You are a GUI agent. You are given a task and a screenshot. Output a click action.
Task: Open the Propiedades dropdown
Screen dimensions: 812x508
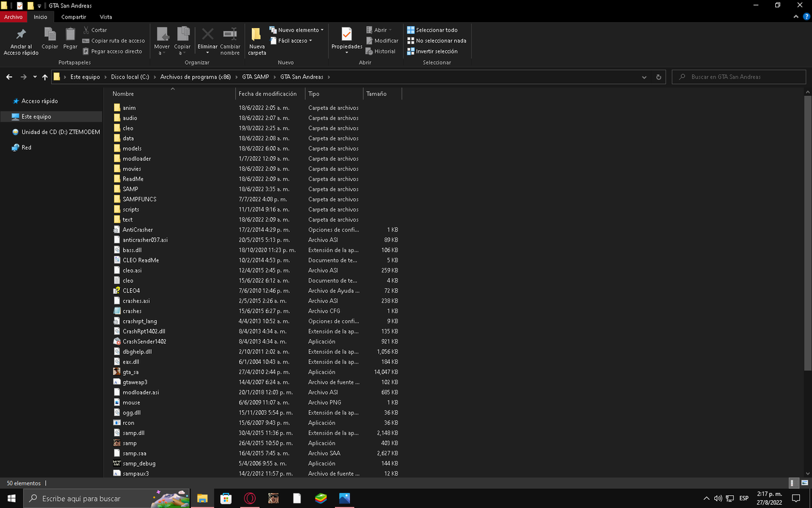coord(346,52)
